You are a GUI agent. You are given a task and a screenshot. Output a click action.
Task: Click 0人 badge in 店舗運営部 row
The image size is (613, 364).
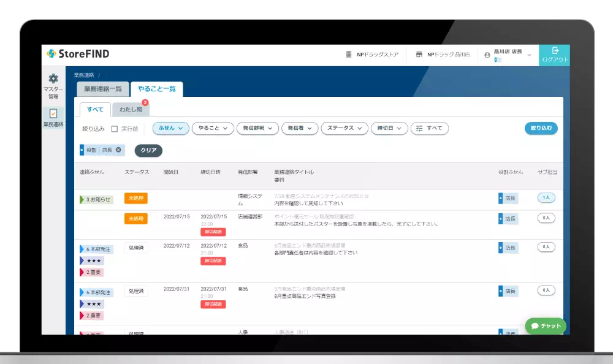[546, 218]
